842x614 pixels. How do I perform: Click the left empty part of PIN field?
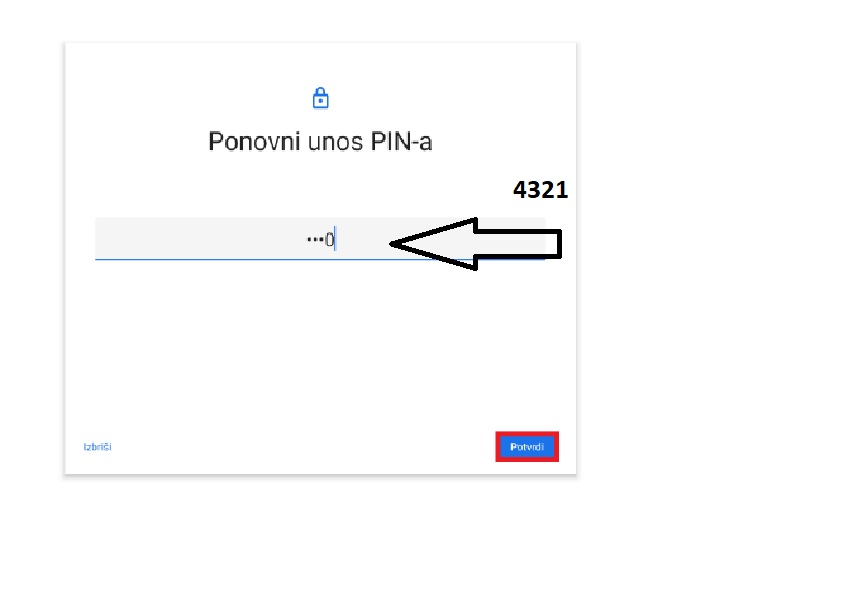[199, 239]
